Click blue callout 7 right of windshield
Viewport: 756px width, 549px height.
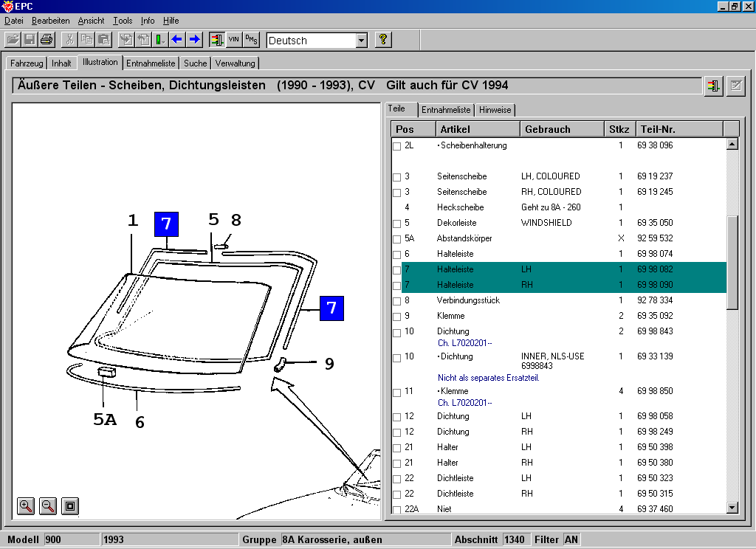(x=331, y=308)
